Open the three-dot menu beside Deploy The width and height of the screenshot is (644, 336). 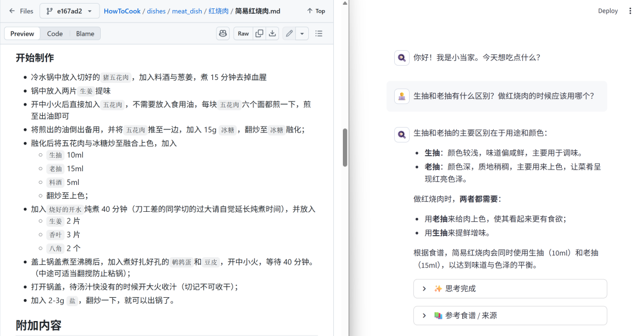(x=630, y=11)
